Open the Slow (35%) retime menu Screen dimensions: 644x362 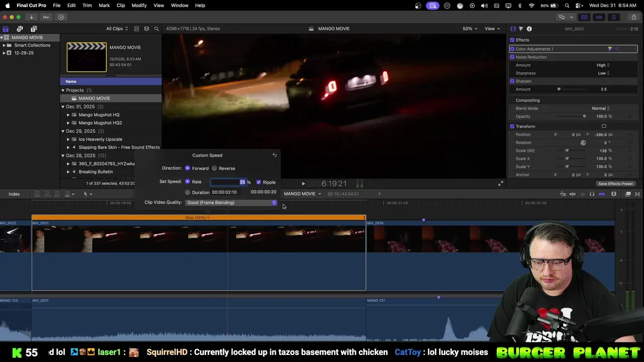[198, 218]
